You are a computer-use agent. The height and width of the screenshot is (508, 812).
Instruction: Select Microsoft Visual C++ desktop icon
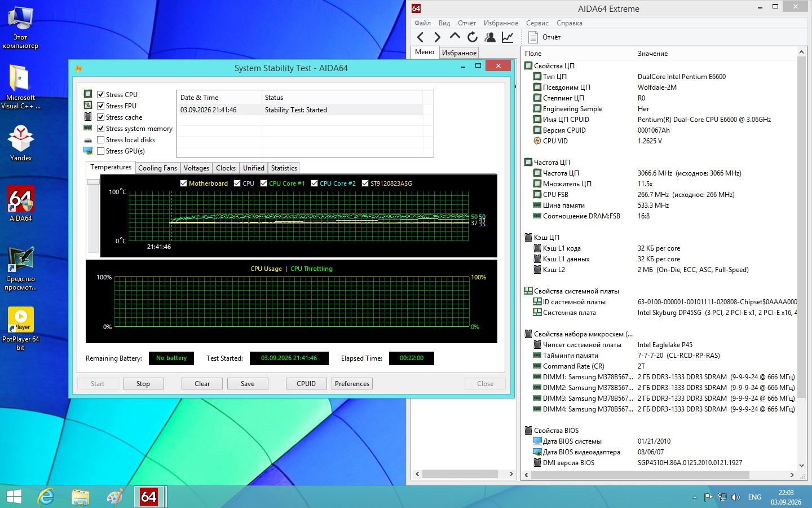[x=21, y=87]
